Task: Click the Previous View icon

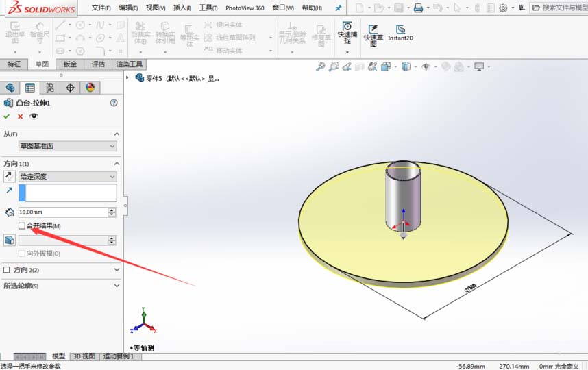Action: [x=347, y=66]
